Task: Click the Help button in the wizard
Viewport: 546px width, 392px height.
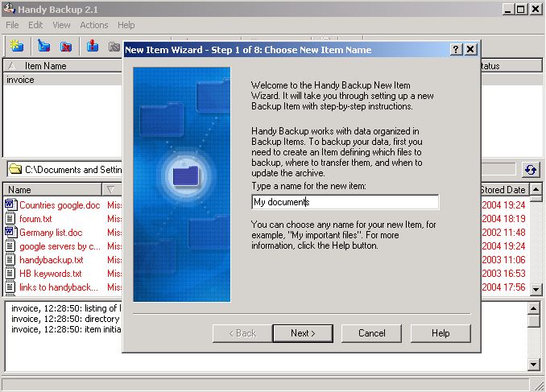Action: pos(441,333)
